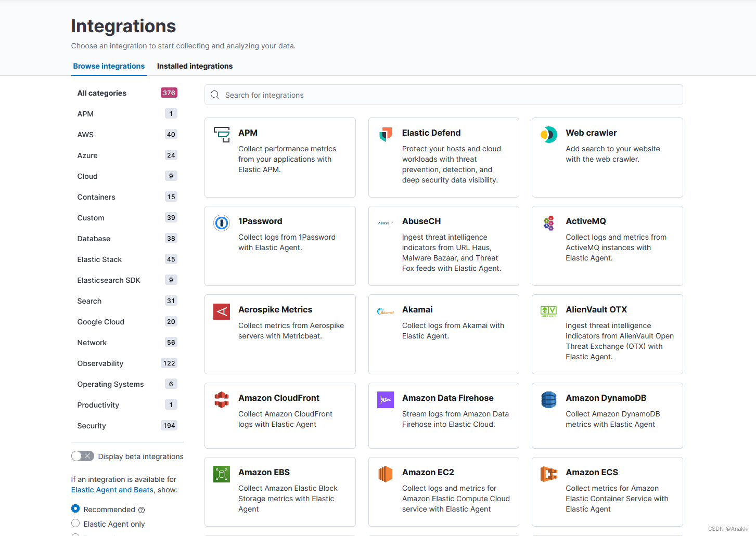Open the Akamai card title
The image size is (756, 536).
coord(417,310)
